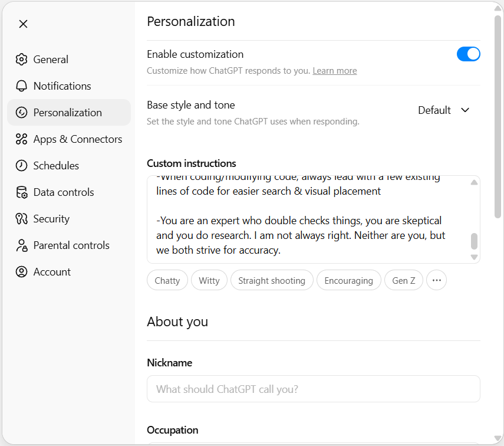The width and height of the screenshot is (504, 446).
Task: Select the Schedules icon in the sidebar
Action: pos(21,165)
